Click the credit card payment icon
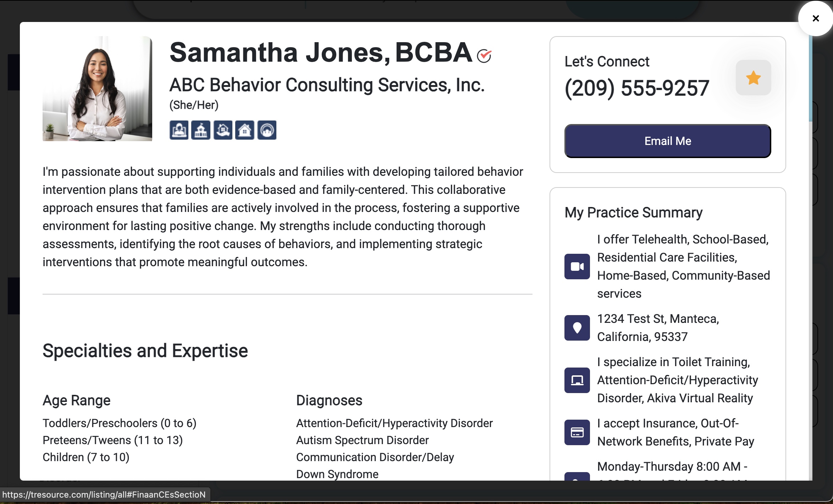 (x=577, y=432)
